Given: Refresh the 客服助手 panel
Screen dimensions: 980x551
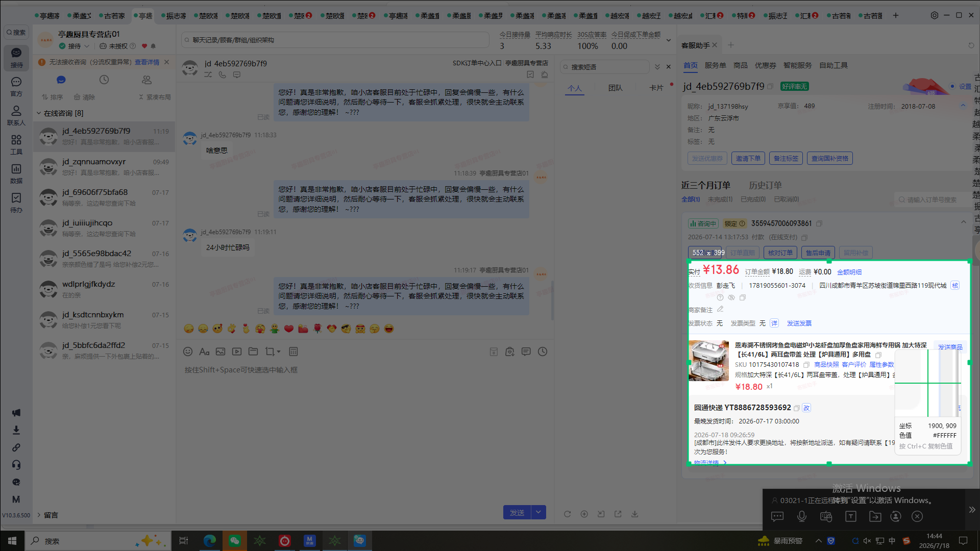Looking at the screenshot, I should tap(971, 45).
